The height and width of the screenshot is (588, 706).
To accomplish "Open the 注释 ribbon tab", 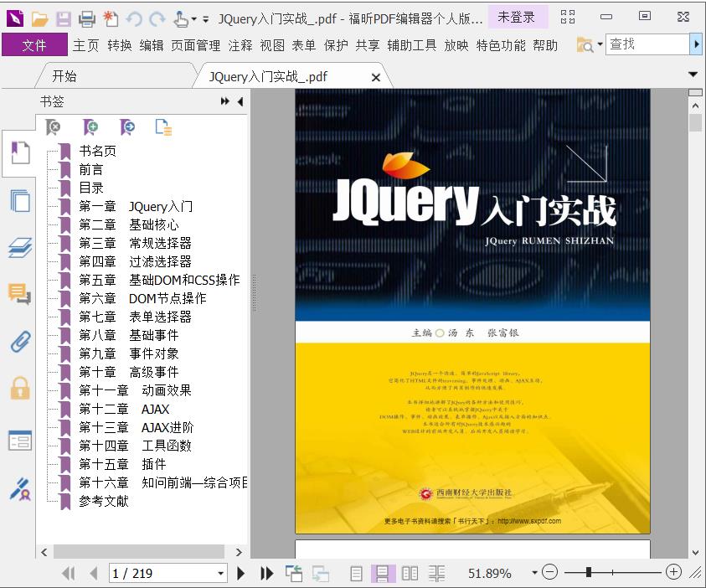I will pos(240,45).
